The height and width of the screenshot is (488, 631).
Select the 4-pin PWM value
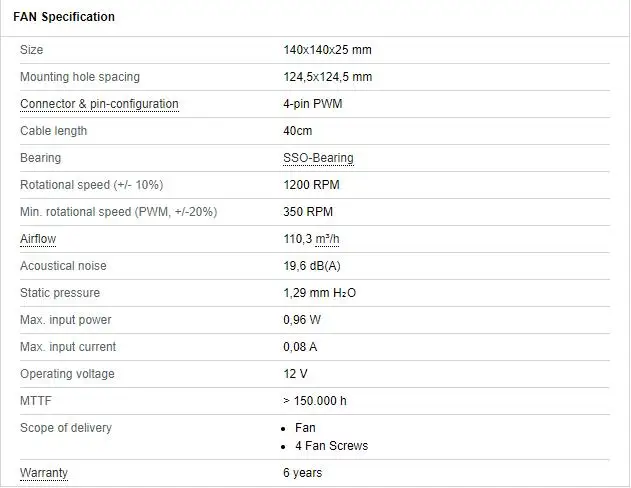(313, 104)
